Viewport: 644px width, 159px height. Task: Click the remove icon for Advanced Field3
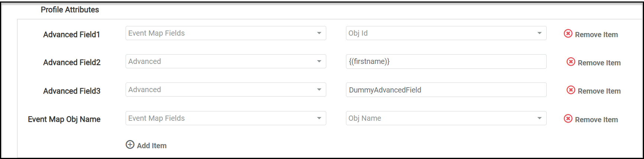click(571, 90)
